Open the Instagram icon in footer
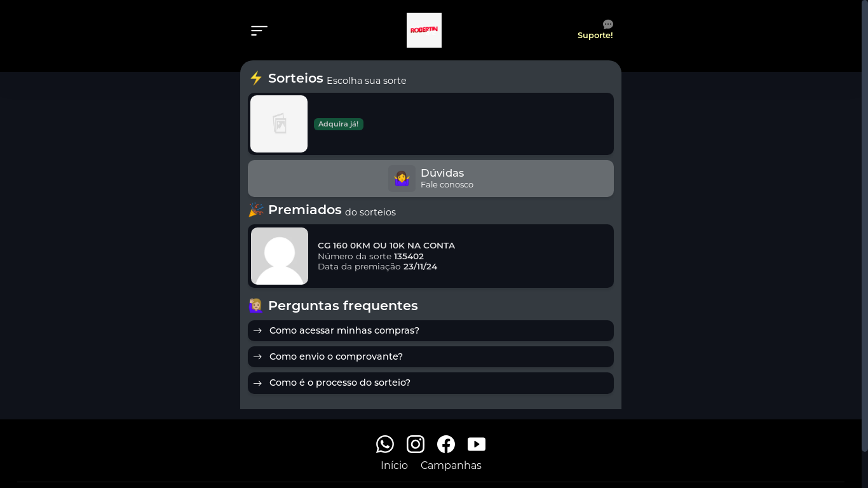 click(416, 444)
